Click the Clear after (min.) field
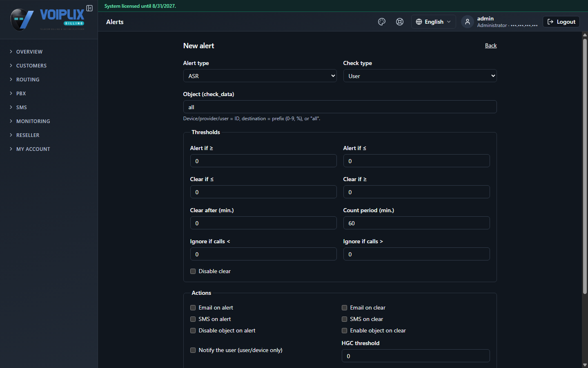 [263, 223]
